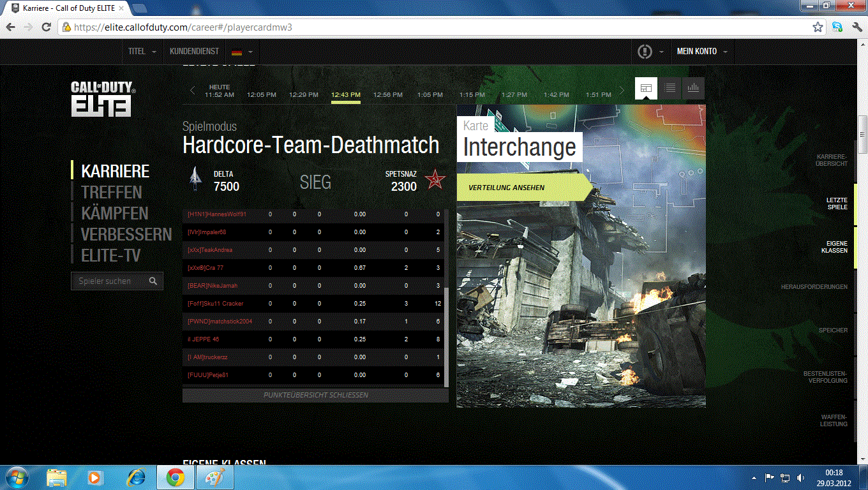Switch to the card layout view icon
868x490 pixels.
coord(646,89)
